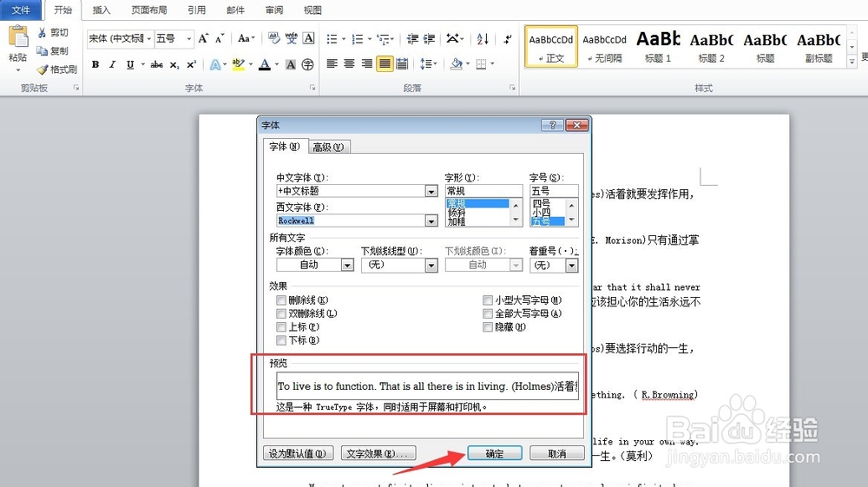Screen dimensions: 868x487
Task: Enable the 删除线 checkbox
Action: click(x=281, y=300)
